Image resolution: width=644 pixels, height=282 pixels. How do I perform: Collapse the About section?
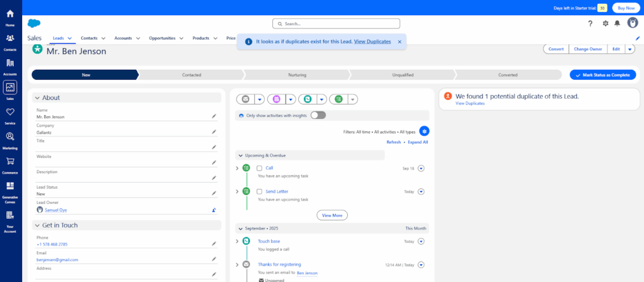click(38, 98)
